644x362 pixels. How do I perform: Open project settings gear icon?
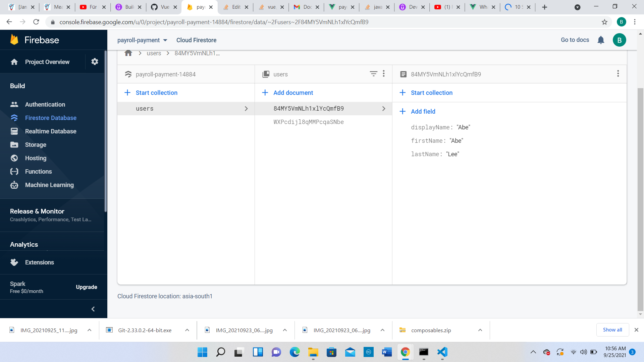tap(95, 62)
